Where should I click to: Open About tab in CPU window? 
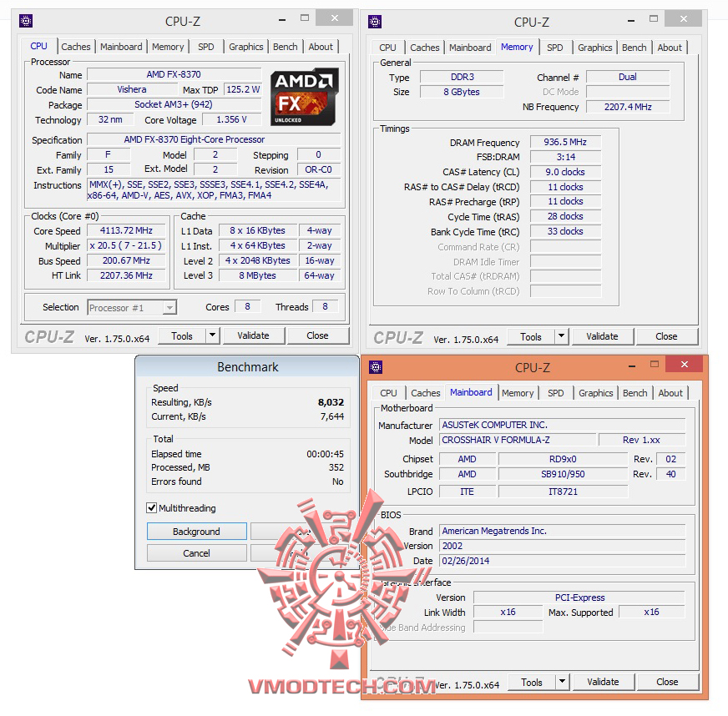tap(321, 47)
